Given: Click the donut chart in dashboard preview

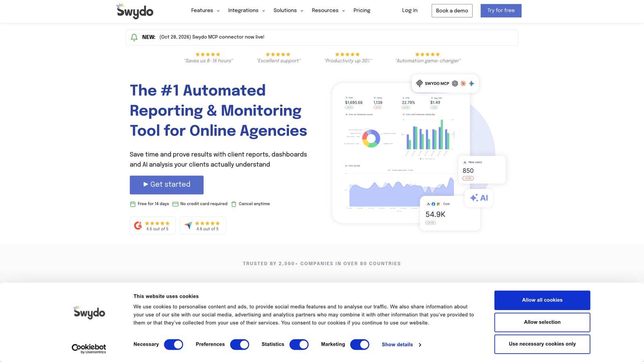Looking at the screenshot, I should click(x=371, y=139).
